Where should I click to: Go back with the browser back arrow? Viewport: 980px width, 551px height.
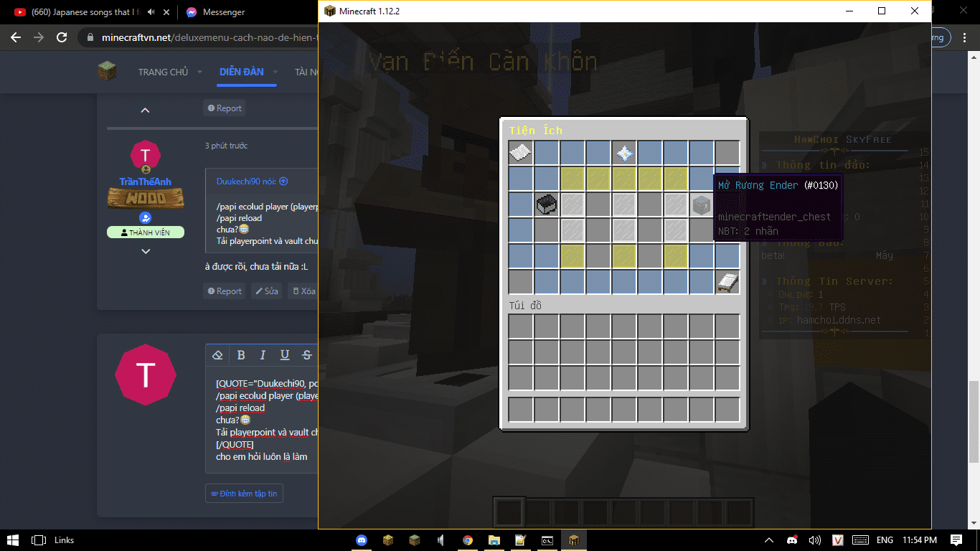click(16, 37)
